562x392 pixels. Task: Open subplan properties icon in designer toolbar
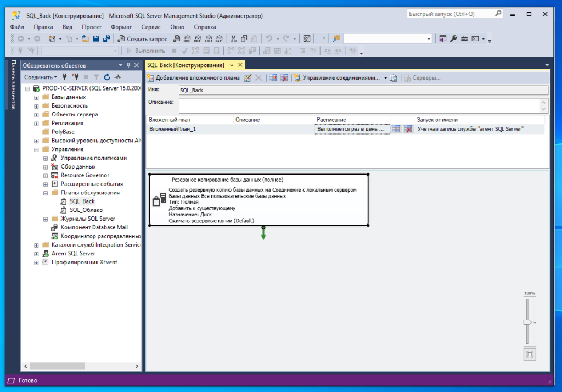click(248, 78)
